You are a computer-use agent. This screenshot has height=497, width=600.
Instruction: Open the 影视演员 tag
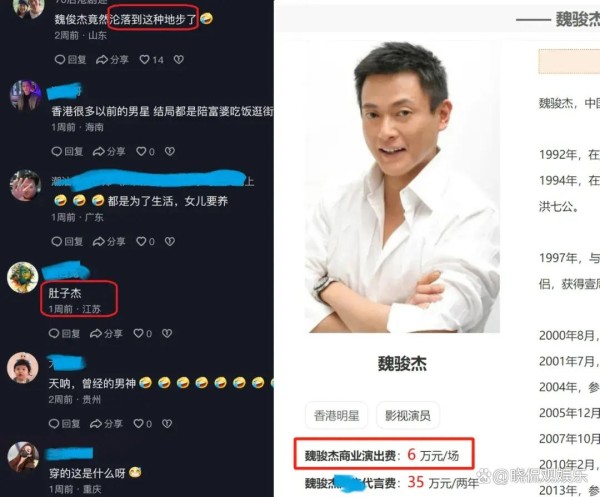[x=408, y=416]
